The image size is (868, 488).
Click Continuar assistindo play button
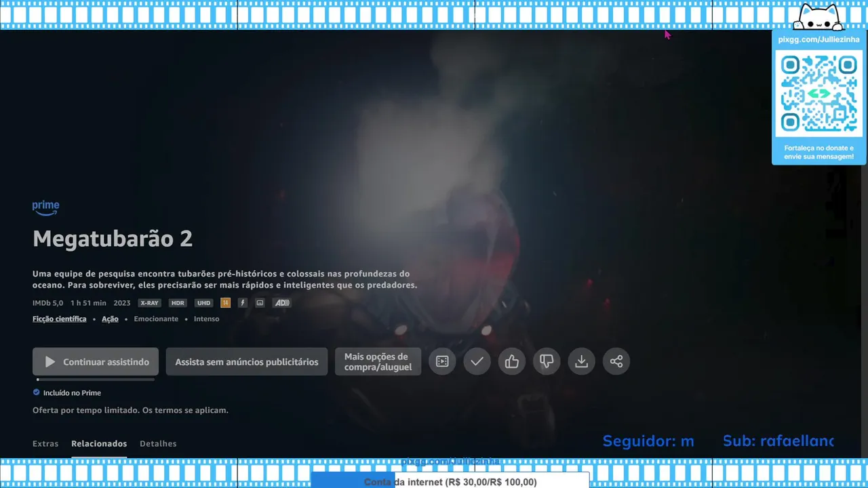(96, 362)
